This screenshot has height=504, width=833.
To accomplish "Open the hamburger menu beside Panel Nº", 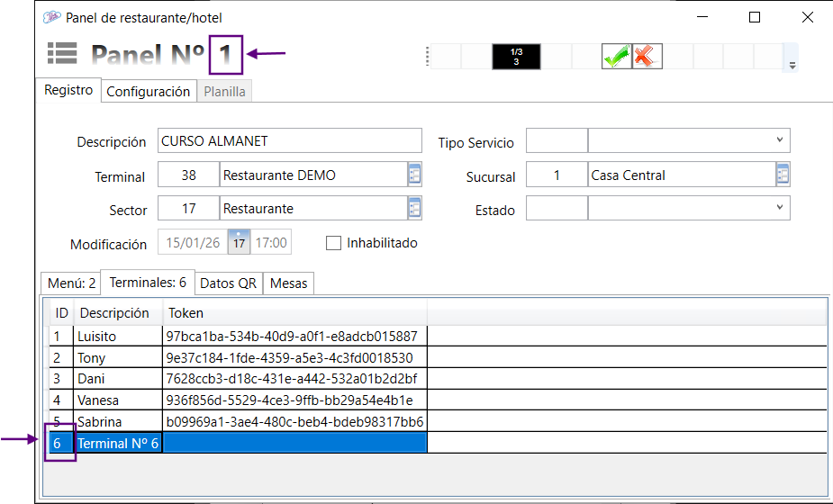I will point(62,53).
